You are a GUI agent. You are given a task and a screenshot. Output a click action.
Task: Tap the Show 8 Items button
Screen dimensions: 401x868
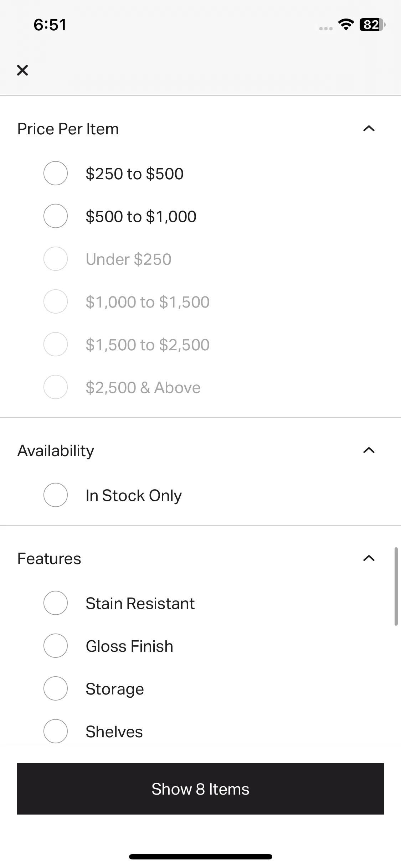click(200, 789)
